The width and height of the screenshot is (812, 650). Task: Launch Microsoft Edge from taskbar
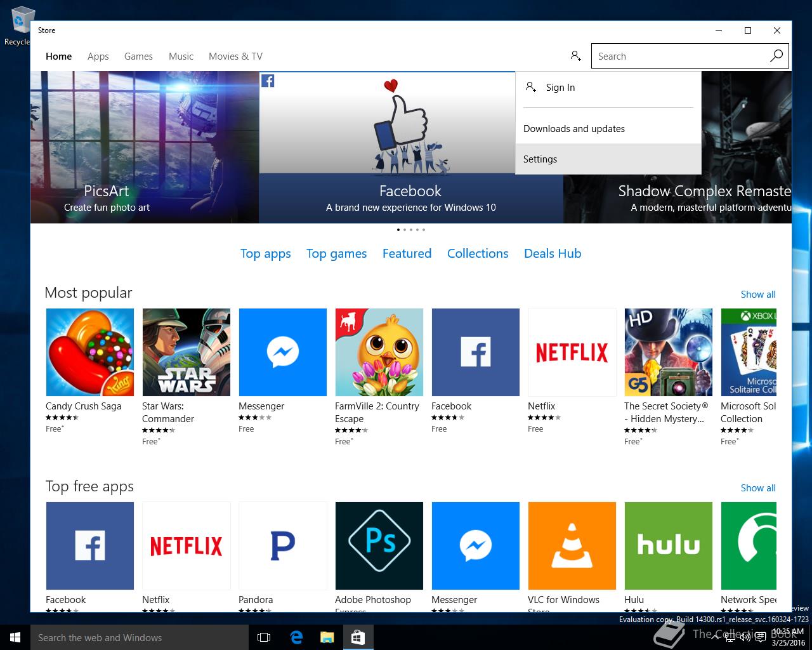point(296,637)
